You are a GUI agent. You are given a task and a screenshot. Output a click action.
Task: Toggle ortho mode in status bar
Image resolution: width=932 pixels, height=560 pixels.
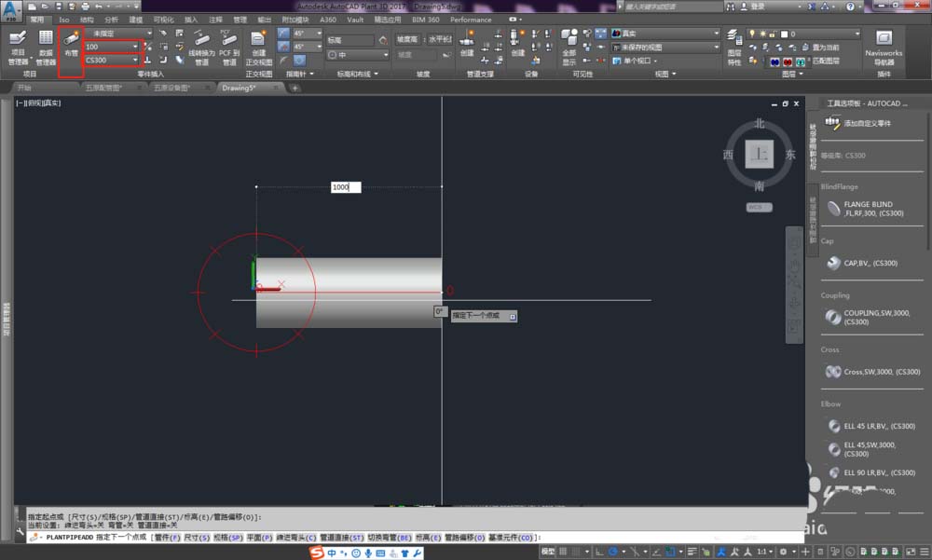point(599,552)
